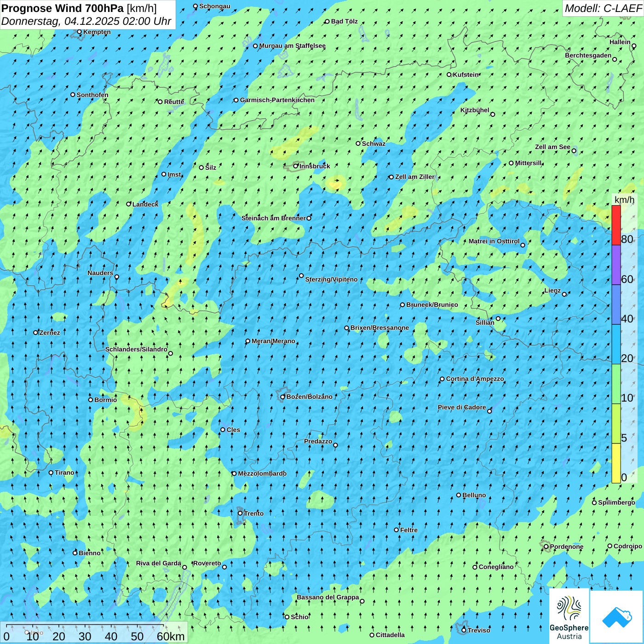
Task: Click the Bormio city label
Action: coord(105,400)
